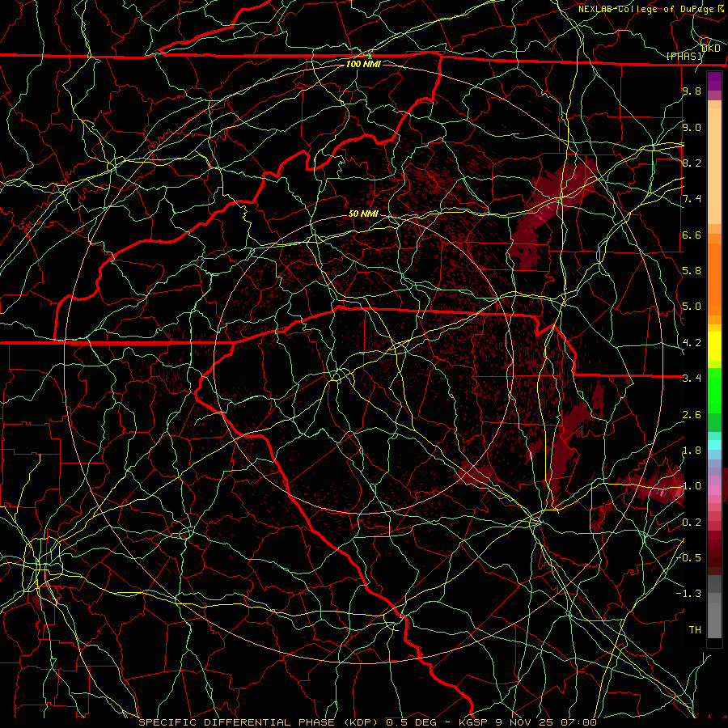The height and width of the screenshot is (728, 728).
Task: Pick the cyan color bar segment
Action: click(x=714, y=445)
